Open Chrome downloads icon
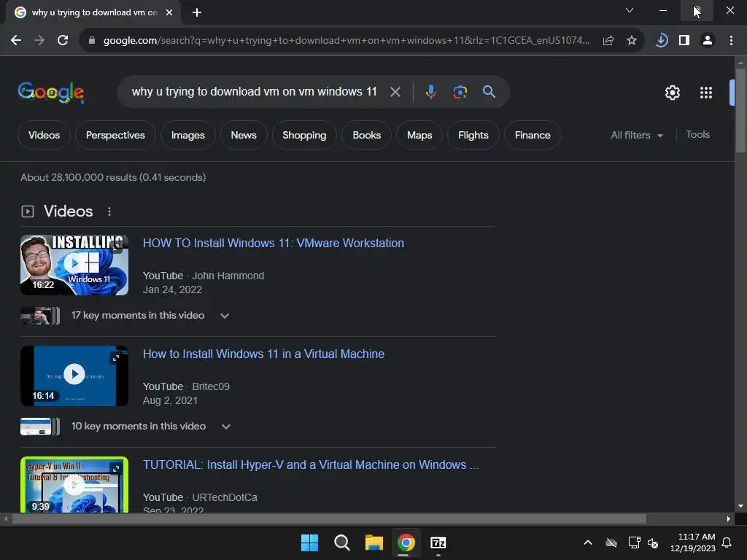 [x=661, y=41]
